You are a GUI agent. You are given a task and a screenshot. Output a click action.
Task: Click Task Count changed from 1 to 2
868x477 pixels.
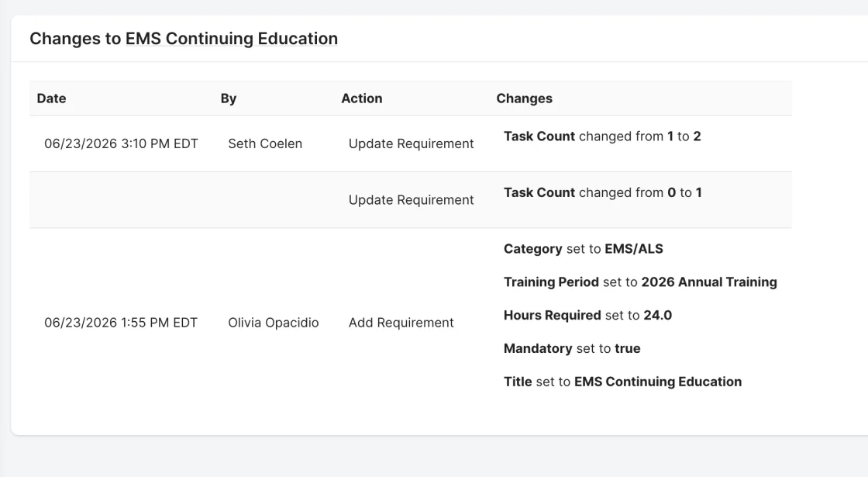[602, 137]
